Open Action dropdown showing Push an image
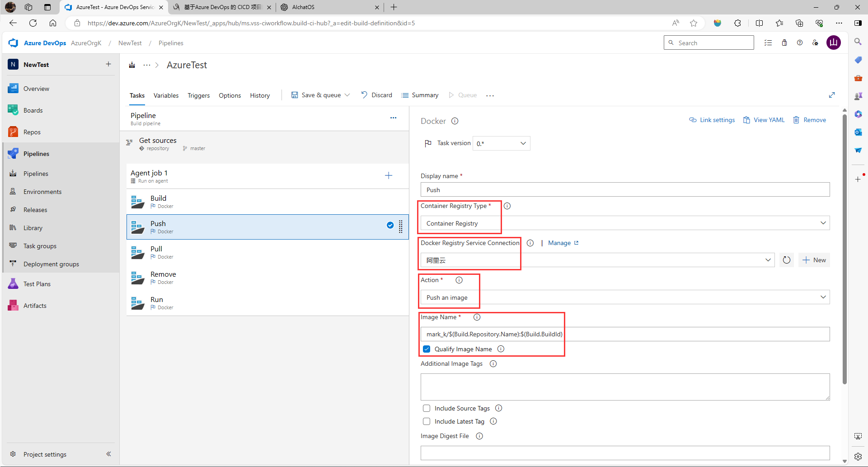Image resolution: width=868 pixels, height=467 pixels. pyautogui.click(x=625, y=297)
